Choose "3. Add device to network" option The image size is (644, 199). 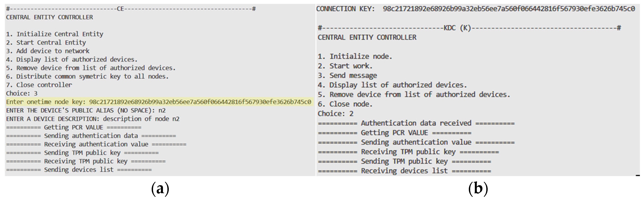click(48, 51)
